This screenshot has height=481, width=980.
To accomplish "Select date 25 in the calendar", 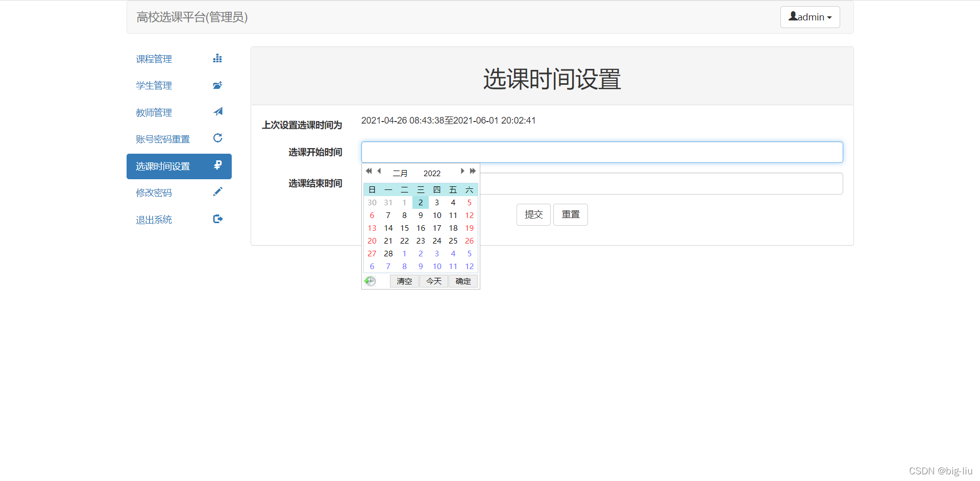I will tap(453, 241).
